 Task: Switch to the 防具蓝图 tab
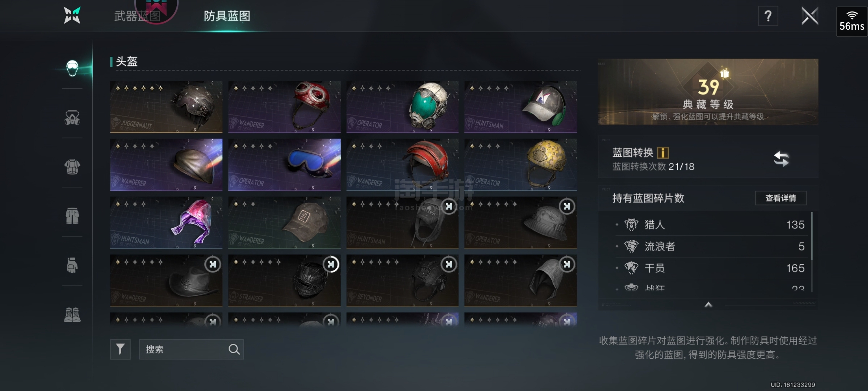[227, 16]
